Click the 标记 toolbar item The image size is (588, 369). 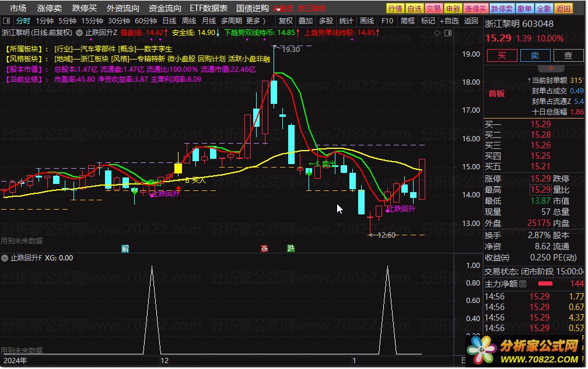tap(428, 20)
